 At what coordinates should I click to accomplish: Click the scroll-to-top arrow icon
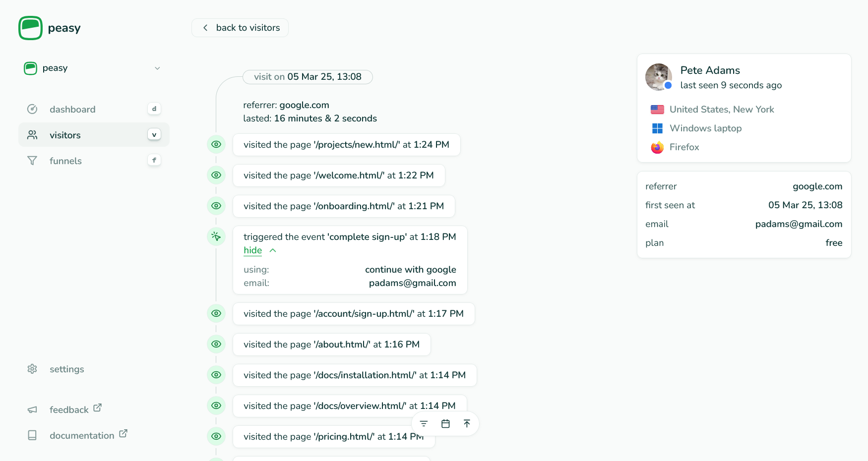[x=466, y=423]
